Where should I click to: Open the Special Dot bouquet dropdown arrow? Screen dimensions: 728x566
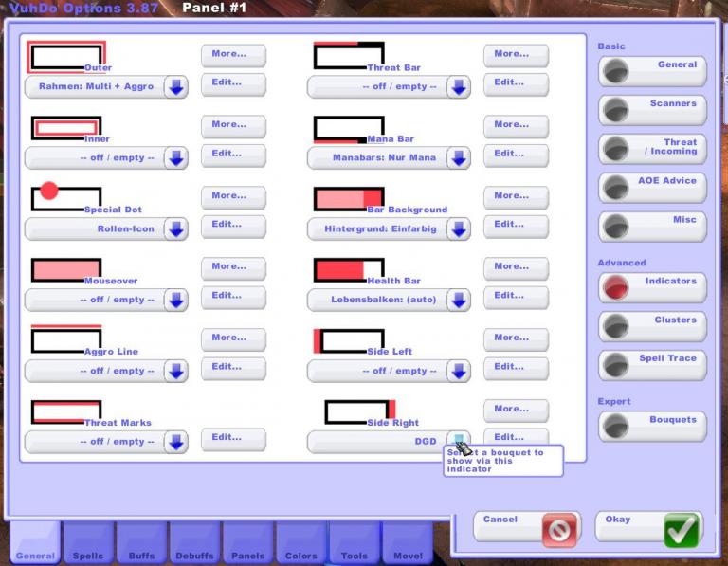tap(176, 228)
